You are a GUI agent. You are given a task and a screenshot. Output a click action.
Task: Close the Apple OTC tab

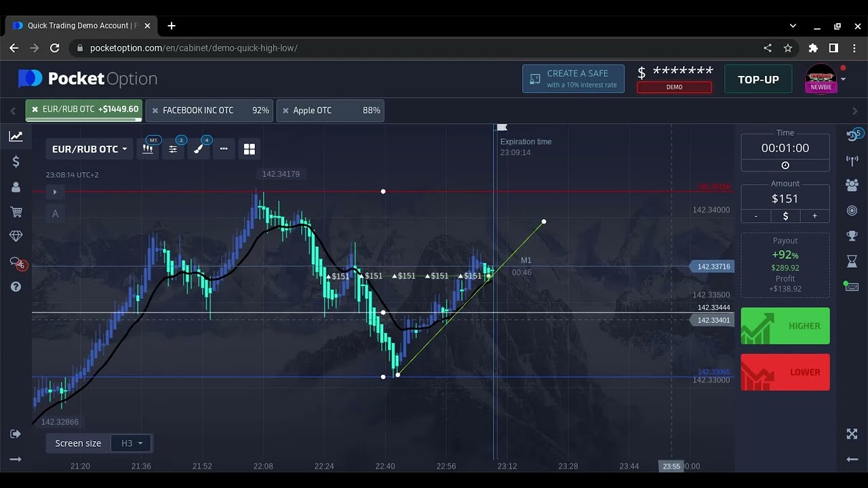(x=285, y=110)
